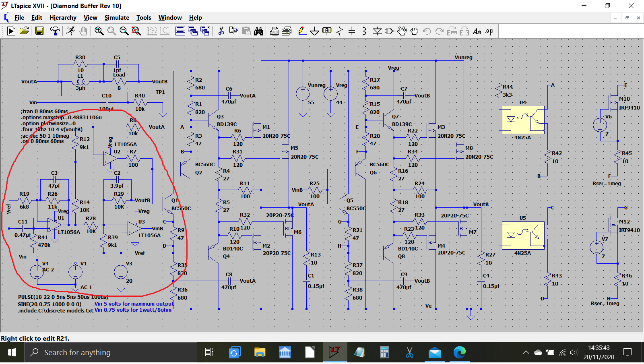Open the Mail app from the taskbar

tap(434, 353)
